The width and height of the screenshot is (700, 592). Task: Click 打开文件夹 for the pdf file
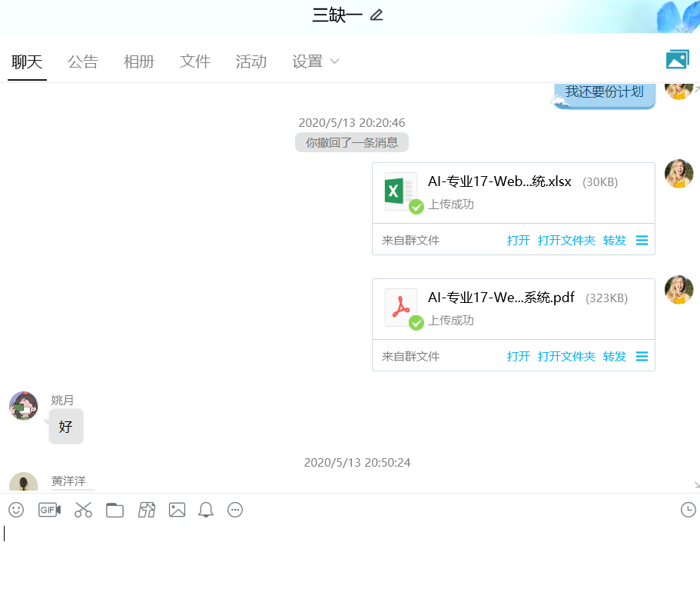click(566, 357)
